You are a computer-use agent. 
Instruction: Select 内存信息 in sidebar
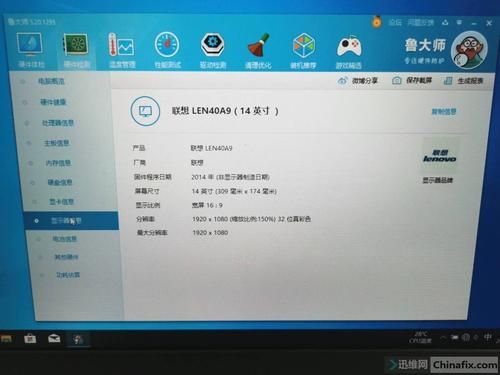[58, 163]
